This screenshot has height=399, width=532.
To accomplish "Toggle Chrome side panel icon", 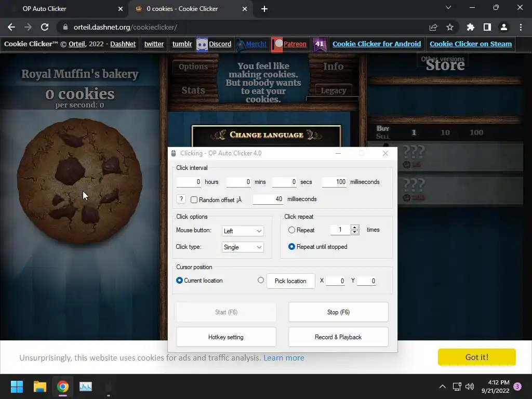I will pyautogui.click(x=487, y=27).
